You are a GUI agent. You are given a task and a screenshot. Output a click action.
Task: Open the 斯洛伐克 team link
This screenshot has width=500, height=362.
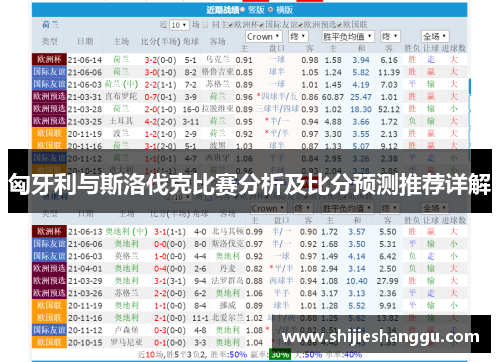coord(228,244)
